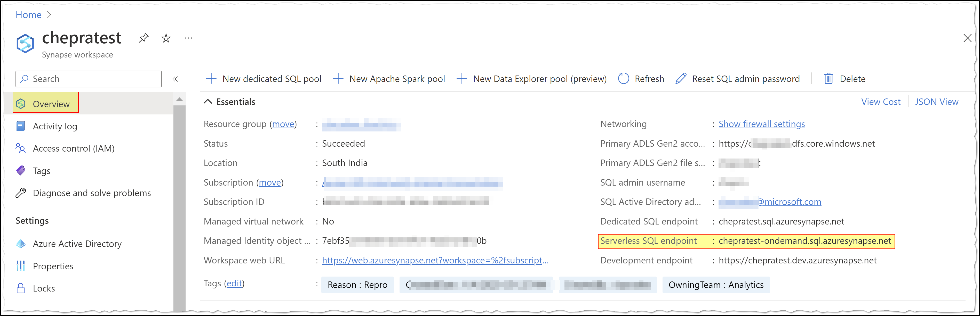
Task: Click the plus icon for New dedicated SQL pool
Action: point(211,79)
